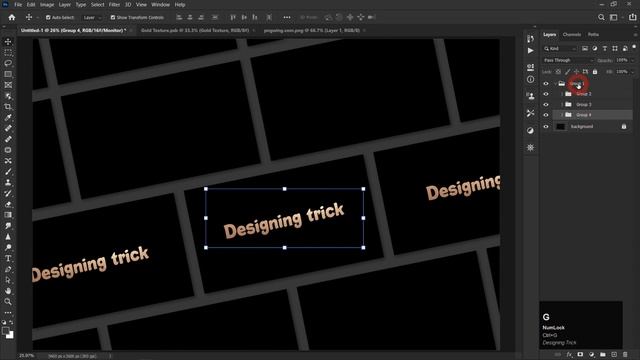640x360 pixels.
Task: Select the Zoom tool in the toolbox
Action: pos(8,302)
